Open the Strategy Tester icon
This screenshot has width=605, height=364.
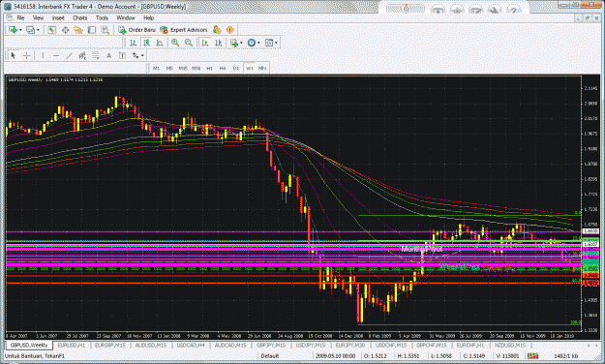coord(105,30)
